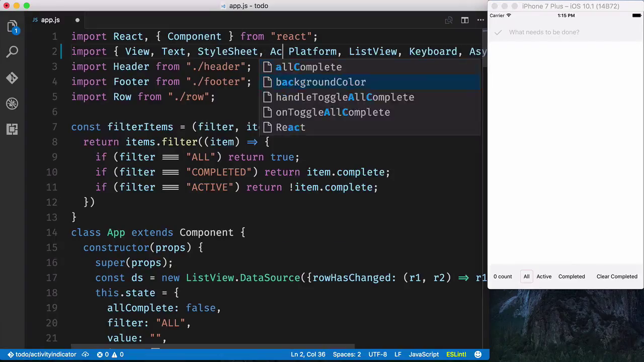
Task: Click the toggle-all checkmark in the simulator
Action: [498, 32]
